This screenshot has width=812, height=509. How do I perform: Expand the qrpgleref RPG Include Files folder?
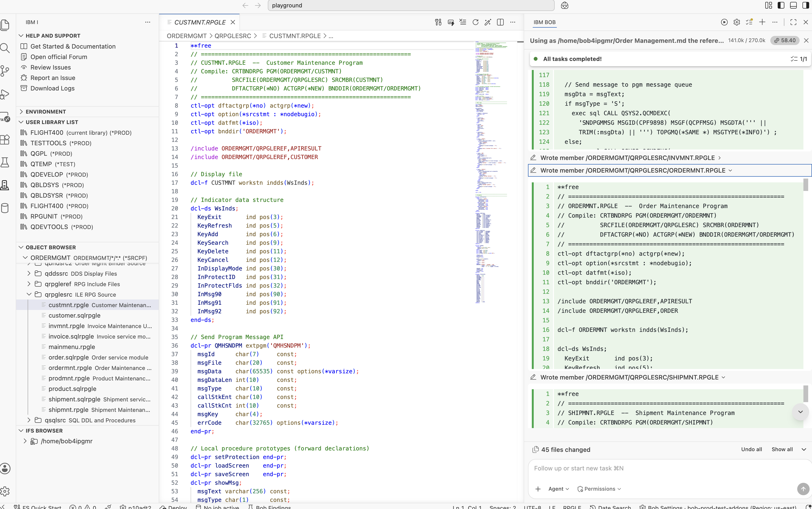[x=29, y=284]
